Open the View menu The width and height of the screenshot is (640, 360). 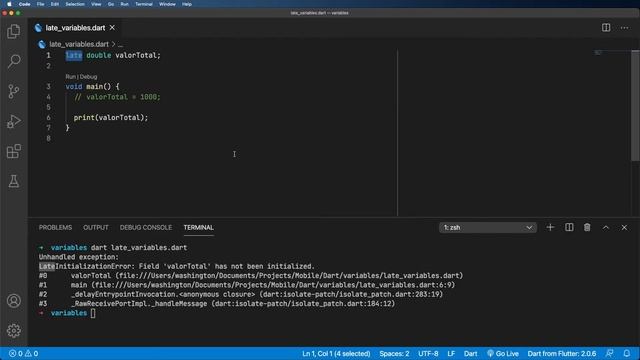point(96,4)
